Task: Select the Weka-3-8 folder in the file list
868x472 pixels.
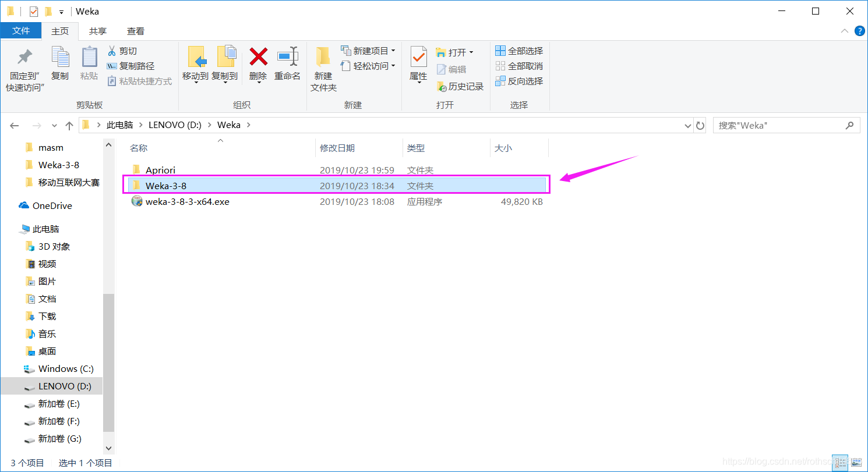Action: click(x=337, y=185)
